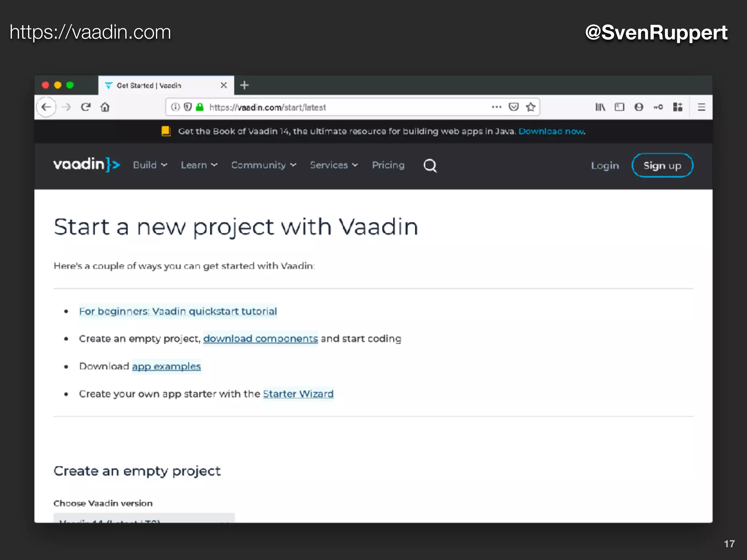Toggle the browser sidebar view icon
The width and height of the screenshot is (747, 560).
tap(619, 107)
